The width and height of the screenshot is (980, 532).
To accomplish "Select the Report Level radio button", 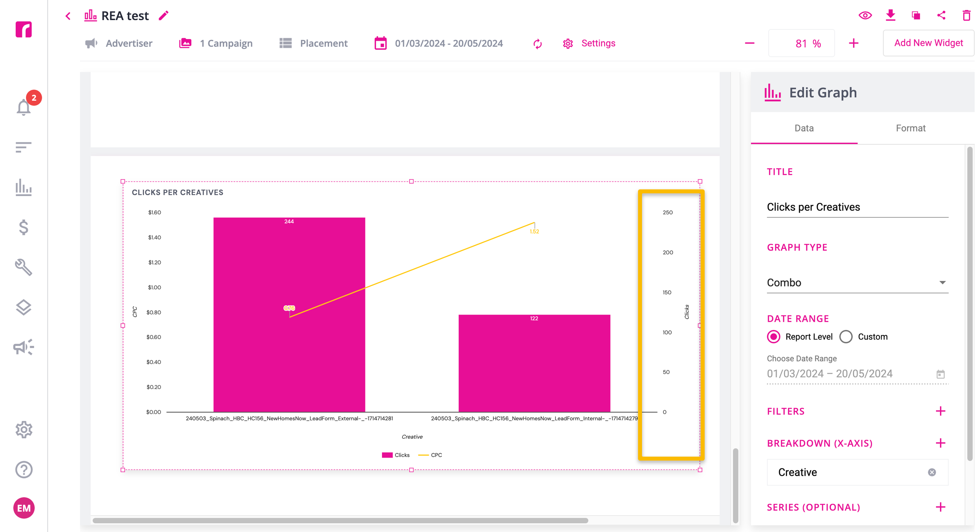I will pos(774,337).
